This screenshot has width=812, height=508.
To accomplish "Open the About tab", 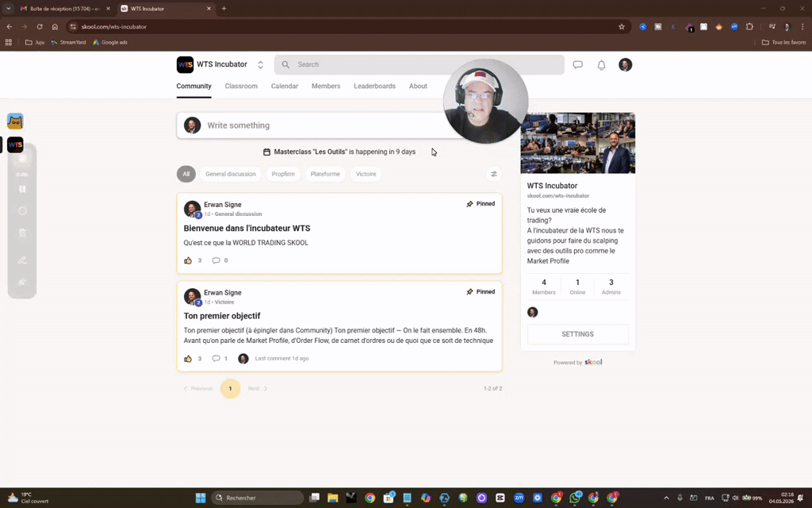I will click(x=418, y=86).
